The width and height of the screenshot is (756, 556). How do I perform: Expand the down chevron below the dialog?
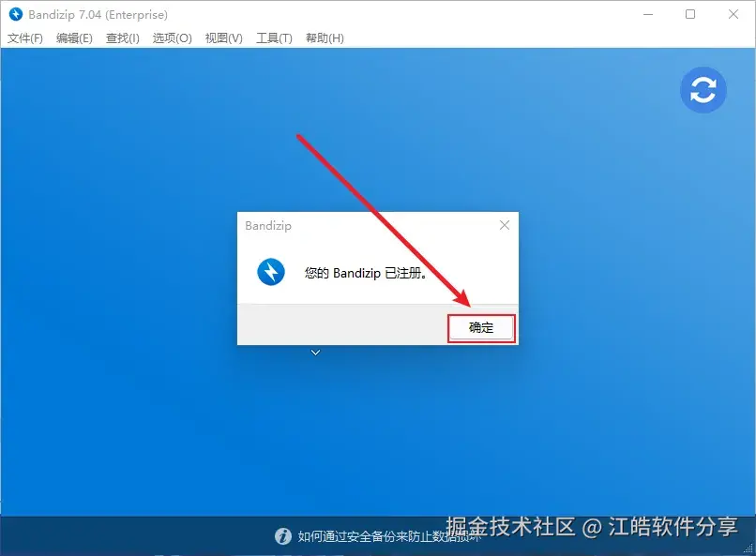[x=315, y=352]
